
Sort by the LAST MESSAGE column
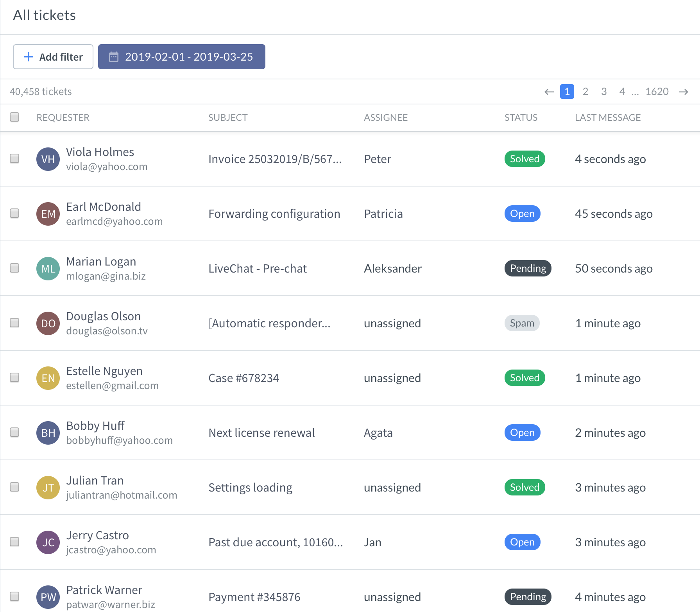[x=608, y=117]
